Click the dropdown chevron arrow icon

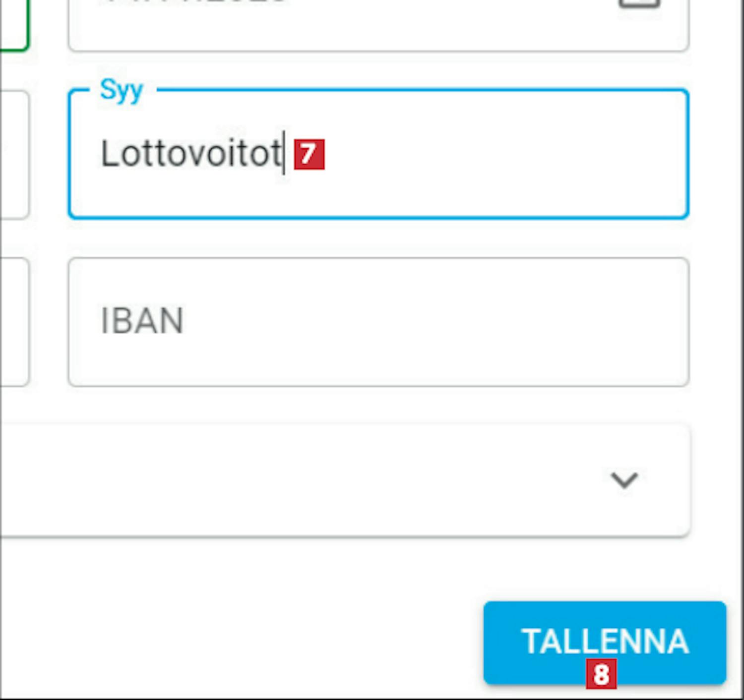[624, 480]
